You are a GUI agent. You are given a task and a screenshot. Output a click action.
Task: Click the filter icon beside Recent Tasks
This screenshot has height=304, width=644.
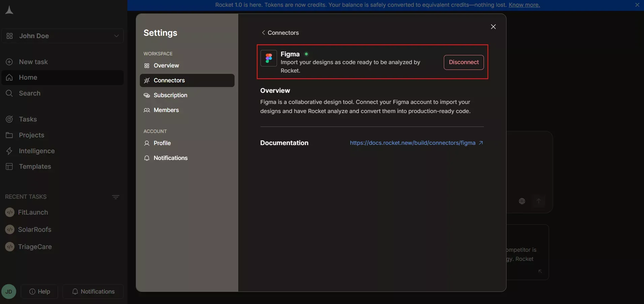point(116,197)
